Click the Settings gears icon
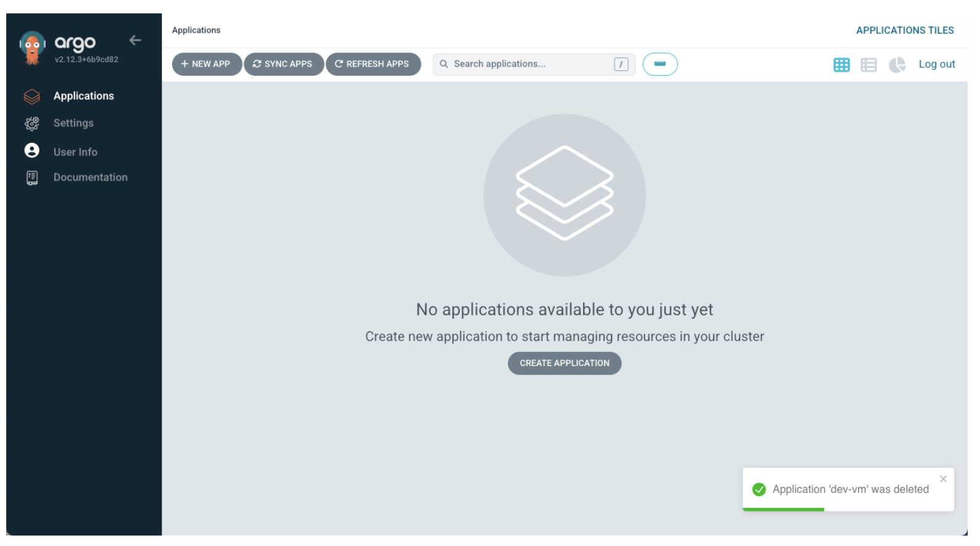This screenshot has width=980, height=546. [32, 124]
